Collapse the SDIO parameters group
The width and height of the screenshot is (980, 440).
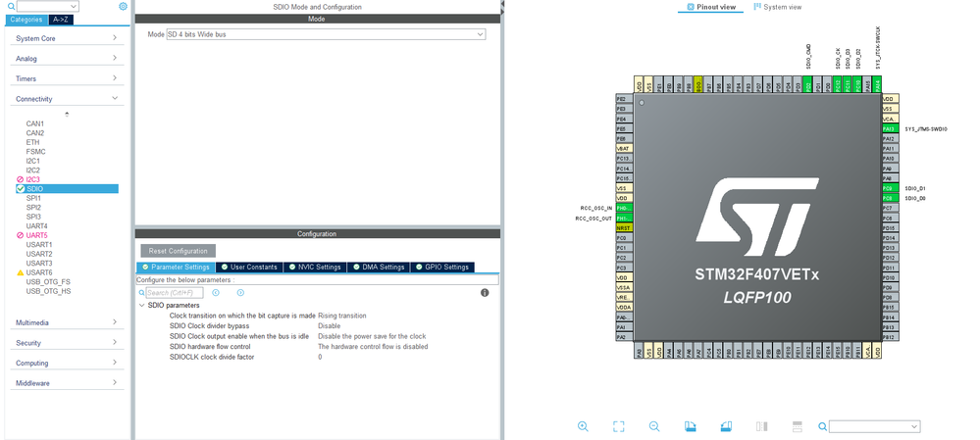tap(142, 305)
